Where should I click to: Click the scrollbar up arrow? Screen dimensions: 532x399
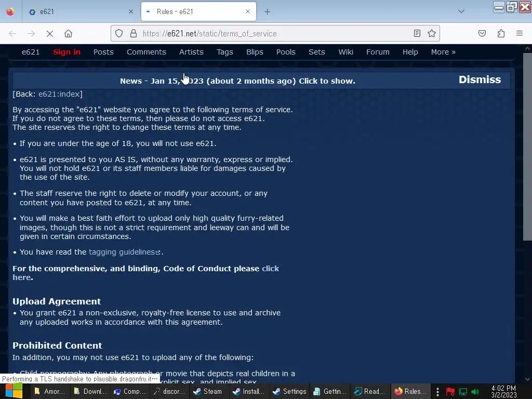pos(527,48)
